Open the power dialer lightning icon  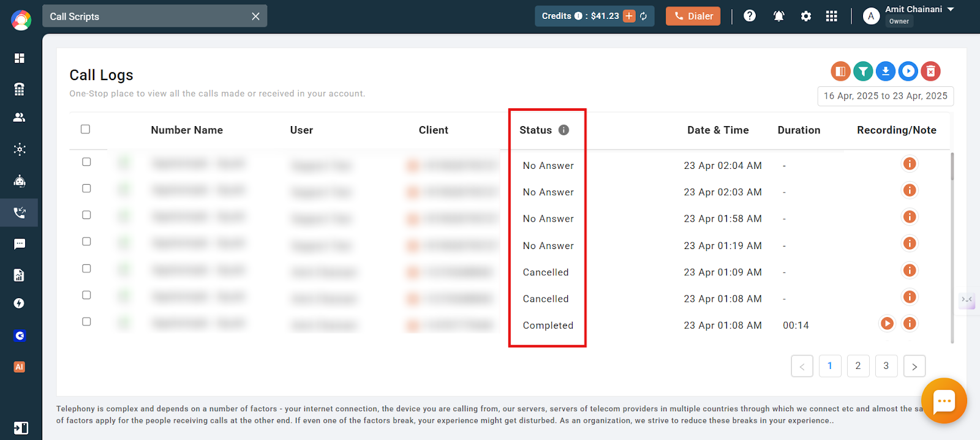click(20, 304)
